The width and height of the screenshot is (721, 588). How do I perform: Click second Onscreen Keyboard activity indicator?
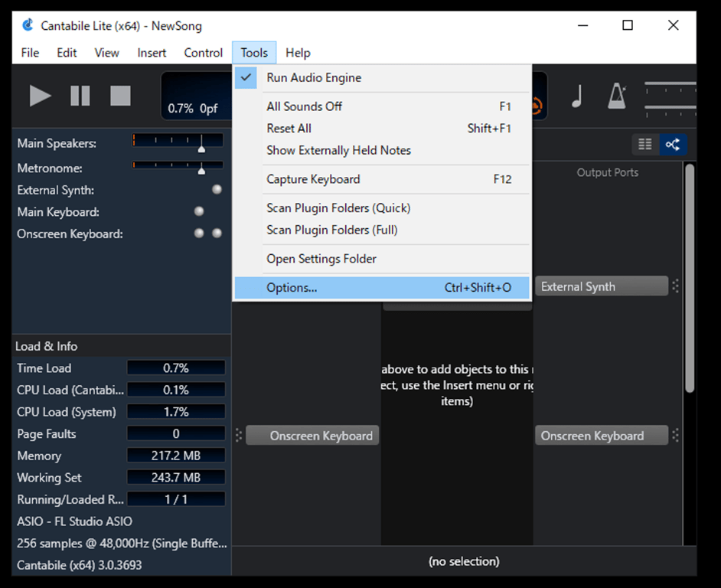[217, 234]
